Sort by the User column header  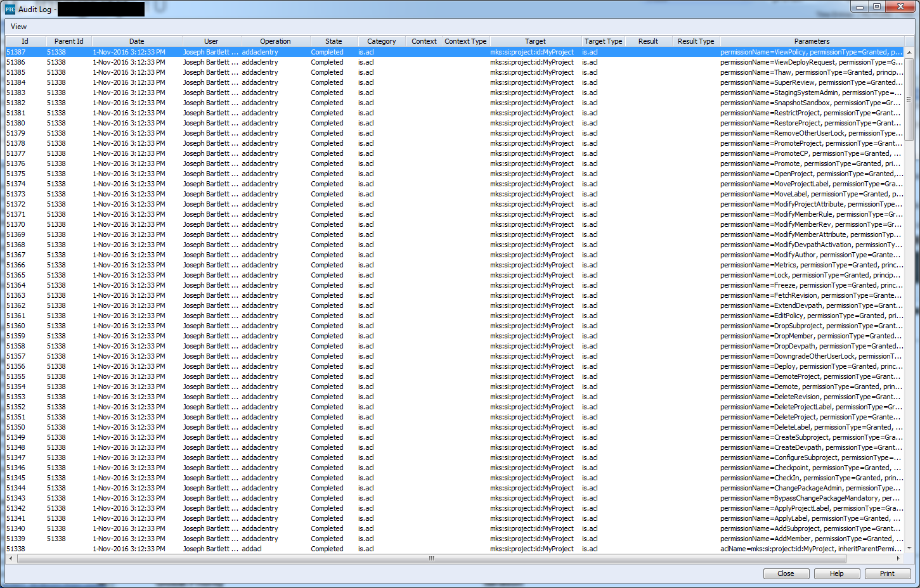[211, 41]
